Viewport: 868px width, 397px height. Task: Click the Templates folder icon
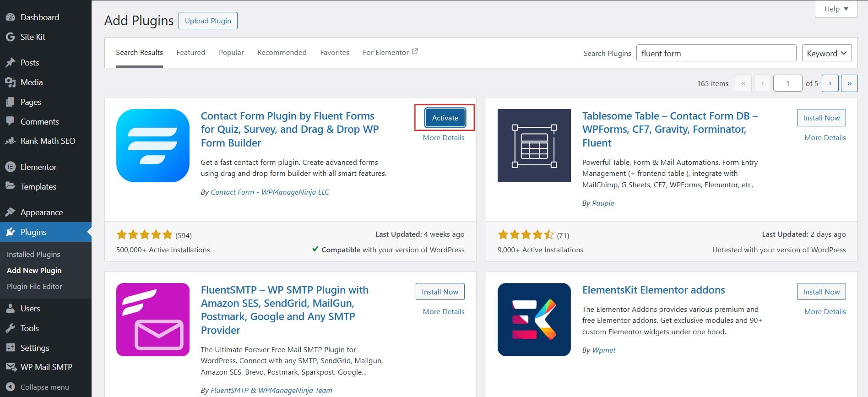coord(10,186)
